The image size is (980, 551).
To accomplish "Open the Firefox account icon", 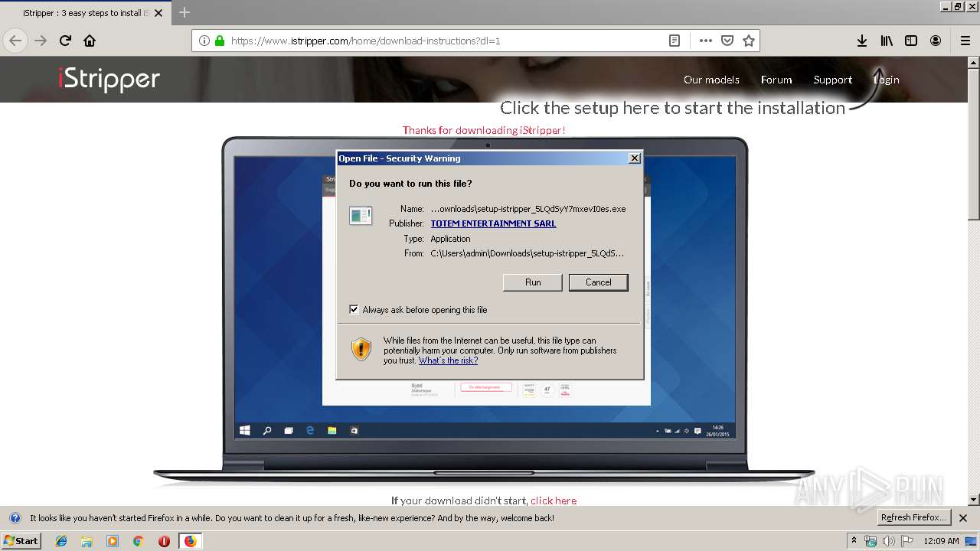I will coord(936,41).
